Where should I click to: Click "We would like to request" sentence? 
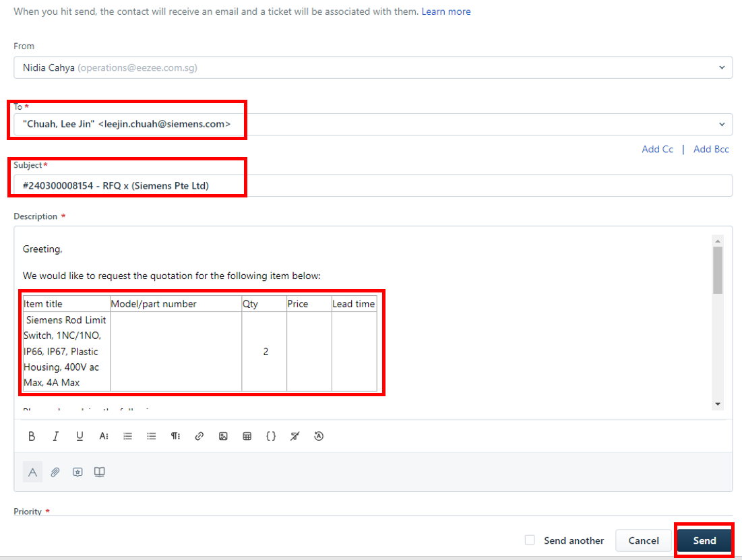[171, 276]
